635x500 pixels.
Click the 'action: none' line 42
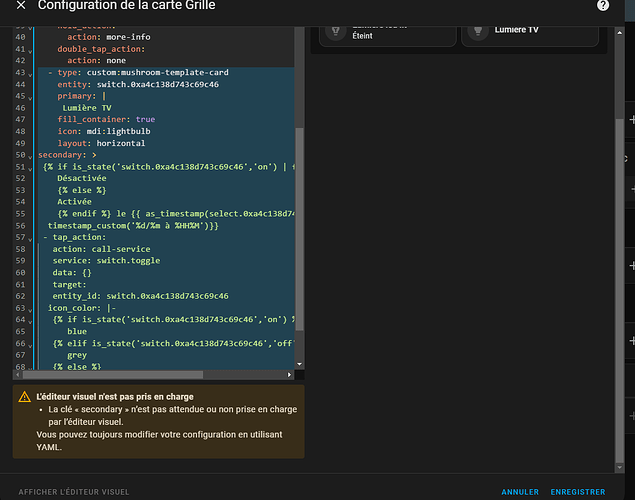click(96, 60)
